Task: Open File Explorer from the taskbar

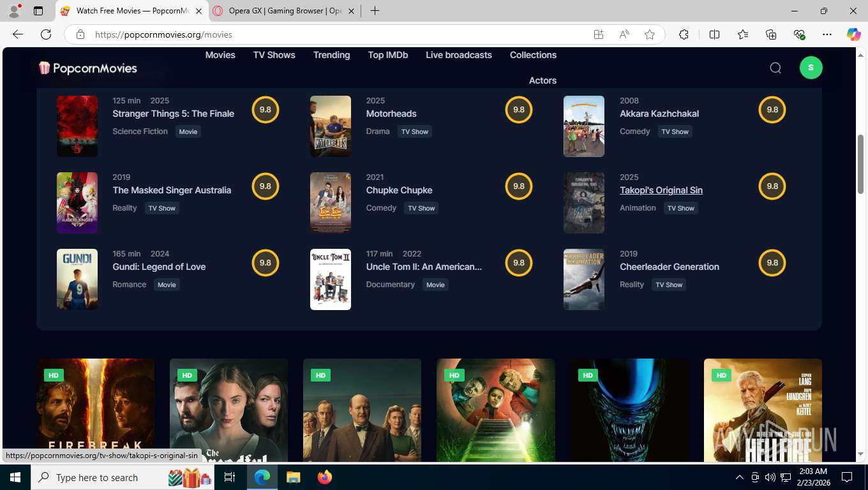Action: click(293, 477)
